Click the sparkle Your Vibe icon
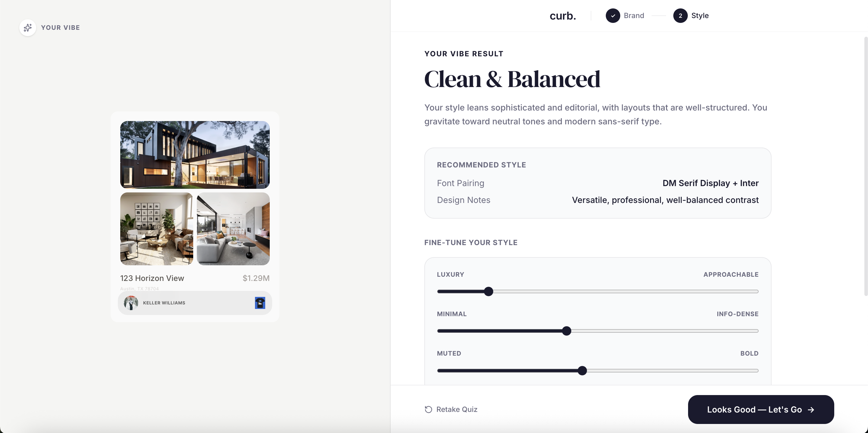Image resolution: width=868 pixels, height=433 pixels. (x=28, y=28)
